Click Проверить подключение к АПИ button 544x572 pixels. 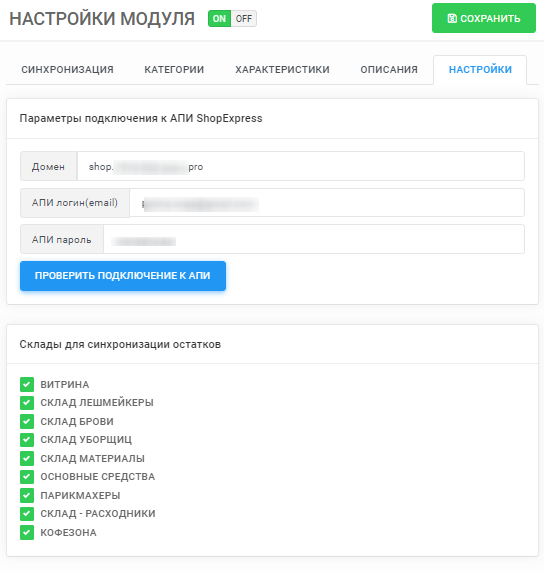(123, 276)
